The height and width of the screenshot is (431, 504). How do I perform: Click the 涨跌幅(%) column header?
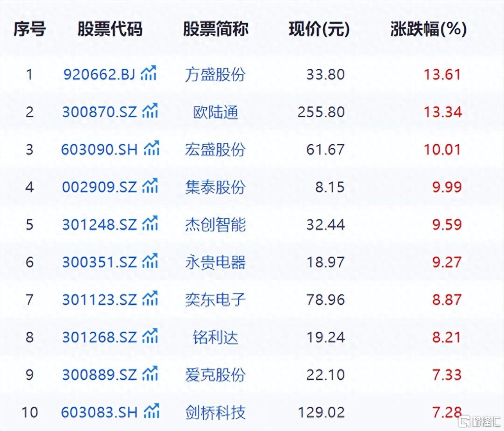pyautogui.click(x=429, y=29)
